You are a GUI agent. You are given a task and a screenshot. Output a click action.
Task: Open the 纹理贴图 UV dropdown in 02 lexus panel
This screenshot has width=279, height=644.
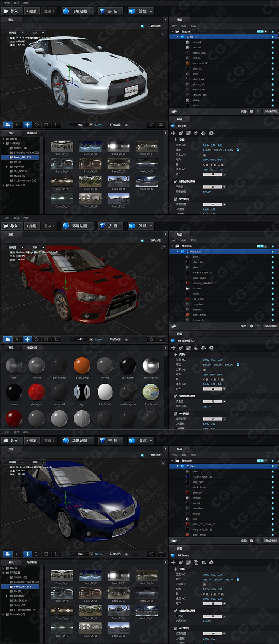pos(214,634)
